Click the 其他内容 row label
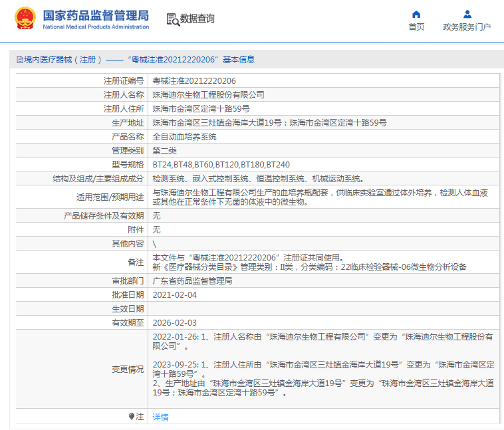Viewport: 504px width, 430px height. pos(128,244)
